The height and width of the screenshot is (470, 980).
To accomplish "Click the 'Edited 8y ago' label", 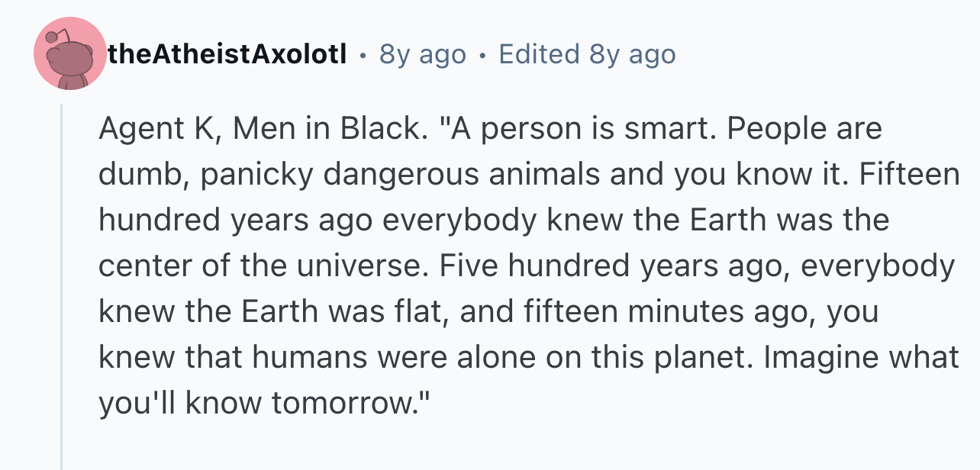I will [587, 54].
